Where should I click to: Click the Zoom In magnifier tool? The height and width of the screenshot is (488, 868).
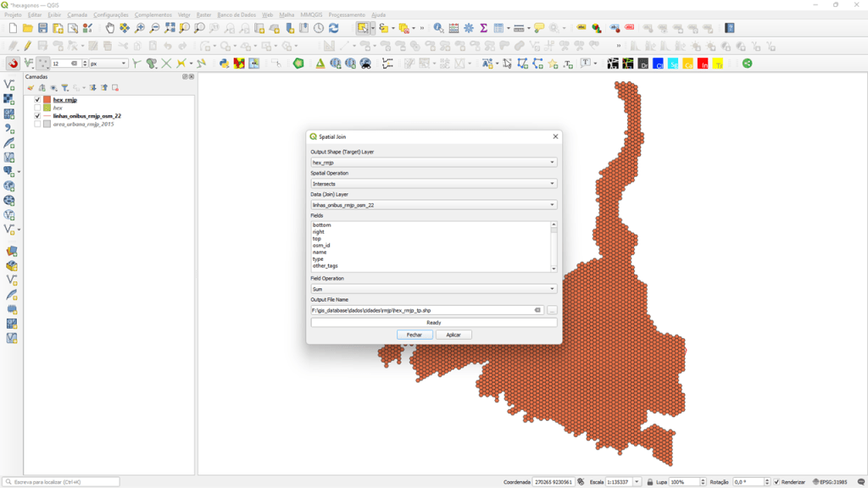140,28
